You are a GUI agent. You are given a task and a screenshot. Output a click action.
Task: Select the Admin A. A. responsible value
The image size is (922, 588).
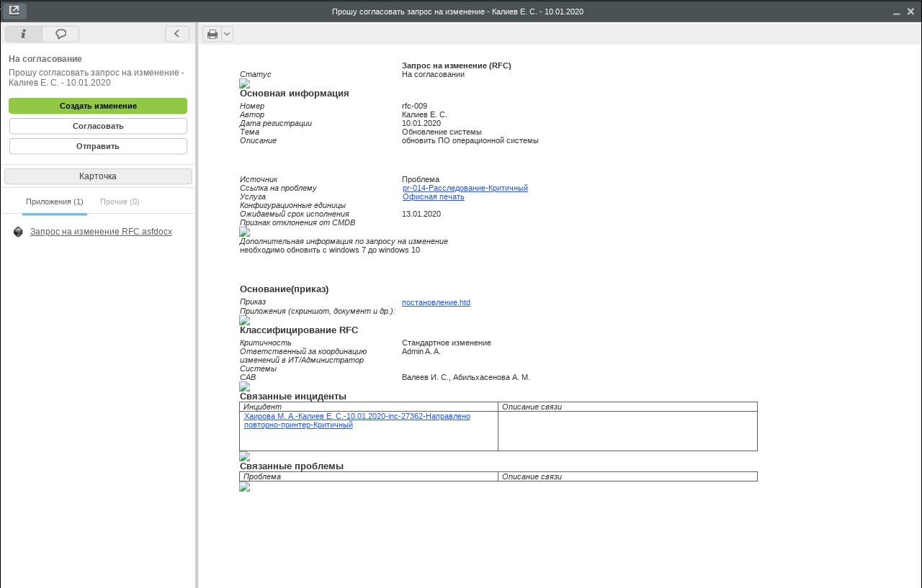click(421, 351)
